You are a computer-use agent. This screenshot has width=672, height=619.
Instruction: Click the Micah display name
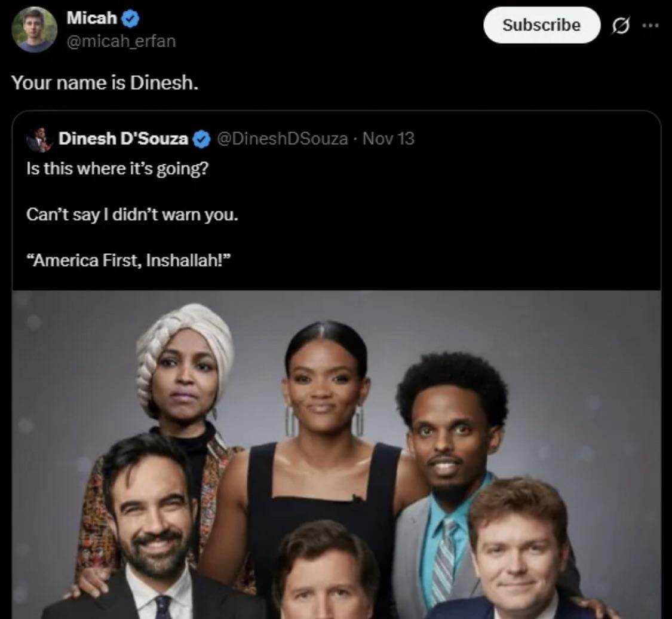click(91, 18)
